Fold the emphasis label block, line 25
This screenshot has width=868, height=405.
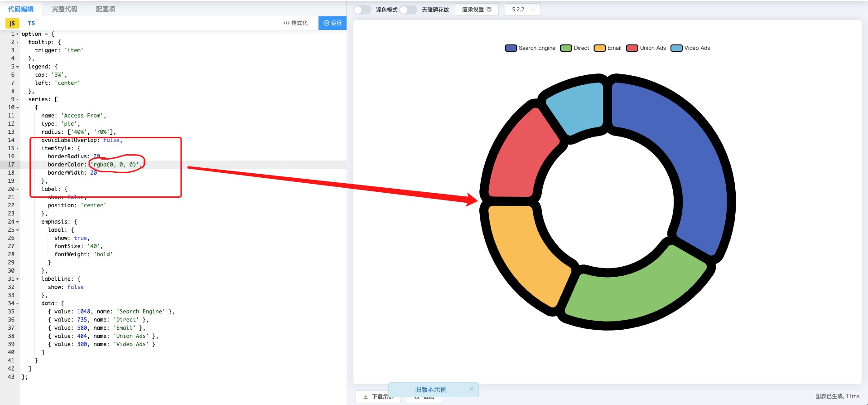(18, 230)
